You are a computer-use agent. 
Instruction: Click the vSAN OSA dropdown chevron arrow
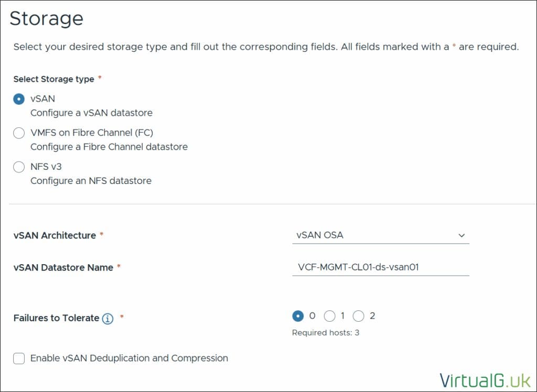[461, 236]
